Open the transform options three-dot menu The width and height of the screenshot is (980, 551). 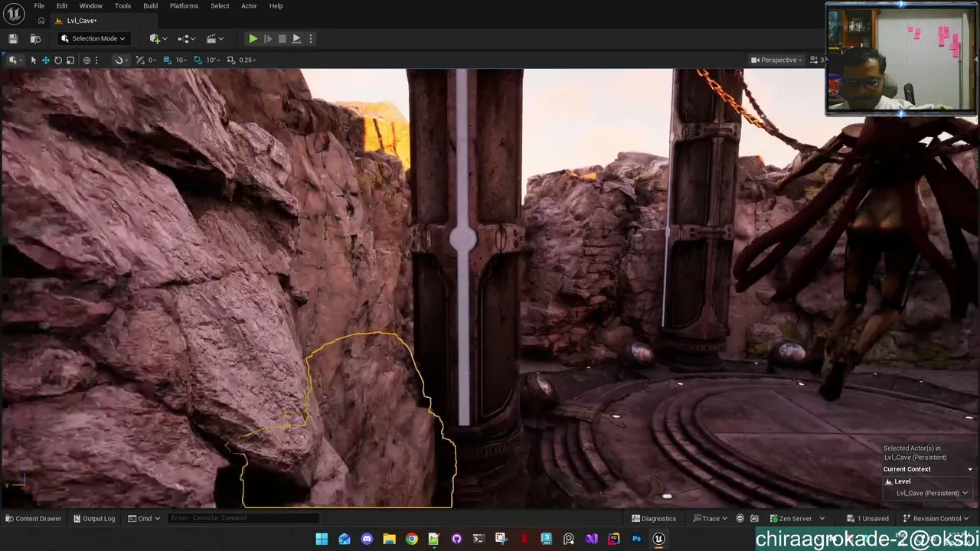(96, 60)
